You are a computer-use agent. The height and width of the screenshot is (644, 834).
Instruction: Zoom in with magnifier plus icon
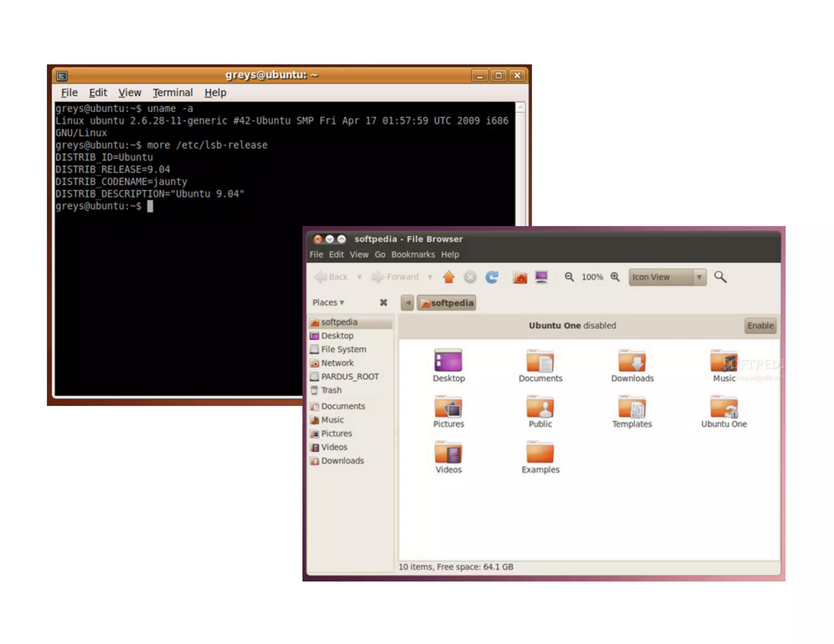click(x=615, y=277)
